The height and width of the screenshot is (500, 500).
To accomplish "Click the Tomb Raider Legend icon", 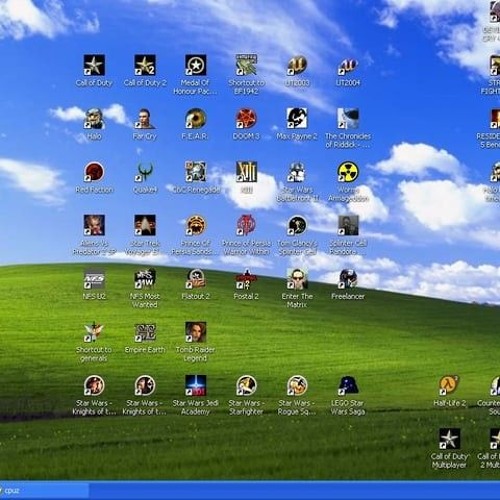I will point(196,332).
